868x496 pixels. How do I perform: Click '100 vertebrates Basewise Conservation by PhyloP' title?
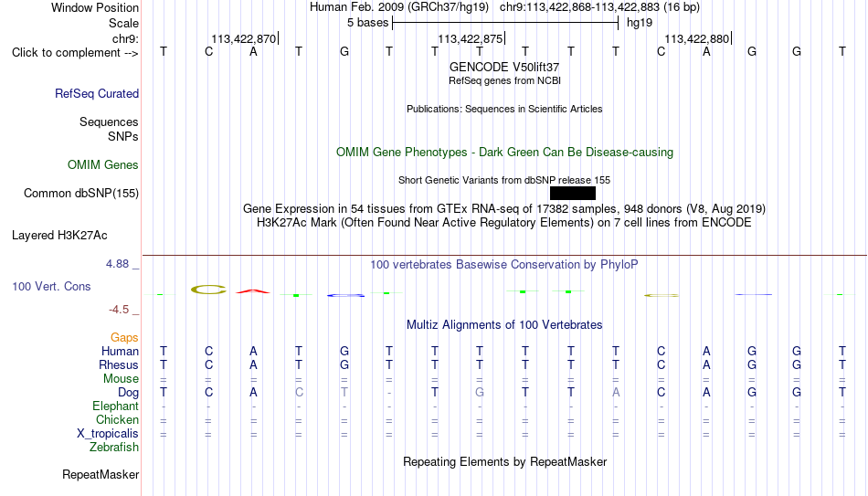[504, 265]
